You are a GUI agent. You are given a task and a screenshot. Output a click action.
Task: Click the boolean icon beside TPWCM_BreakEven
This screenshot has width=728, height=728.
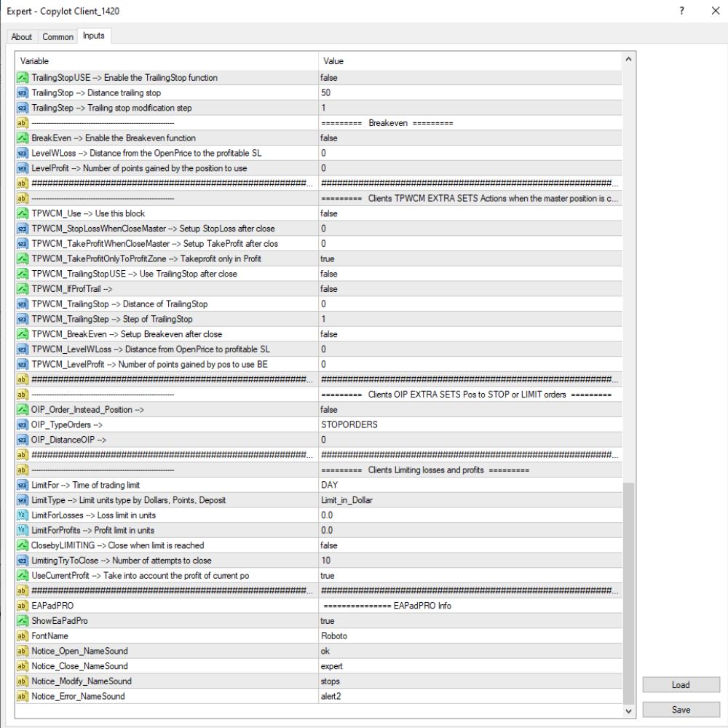click(x=23, y=334)
